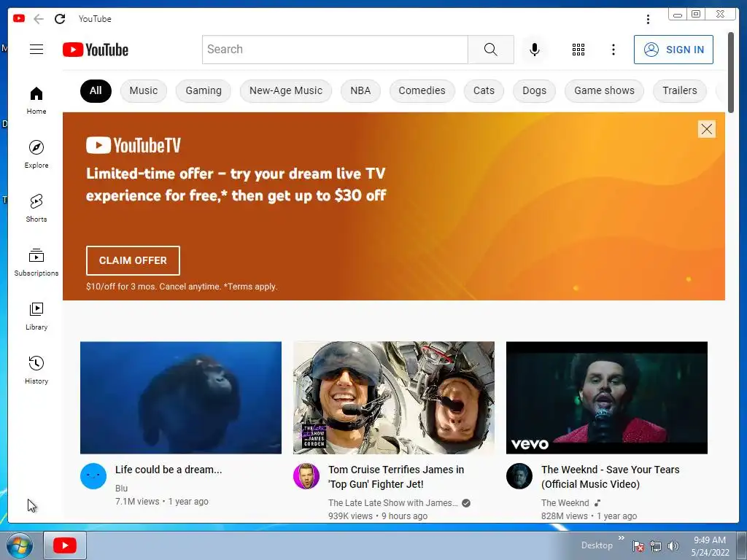Click the '*Terms apply' fine print text

(x=251, y=287)
